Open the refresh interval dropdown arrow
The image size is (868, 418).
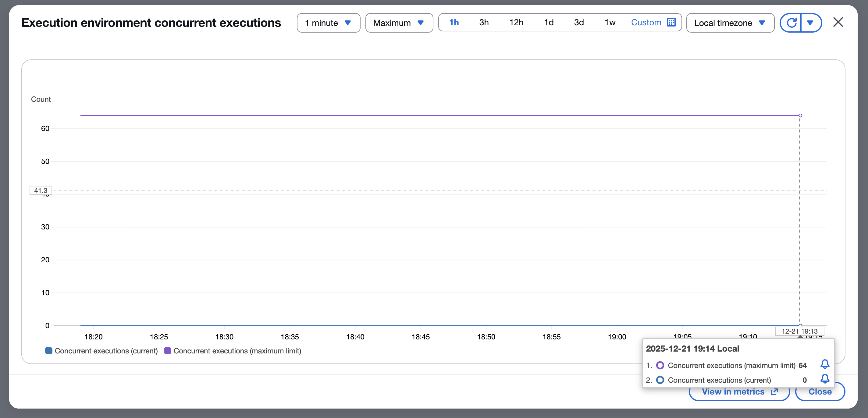pyautogui.click(x=810, y=23)
